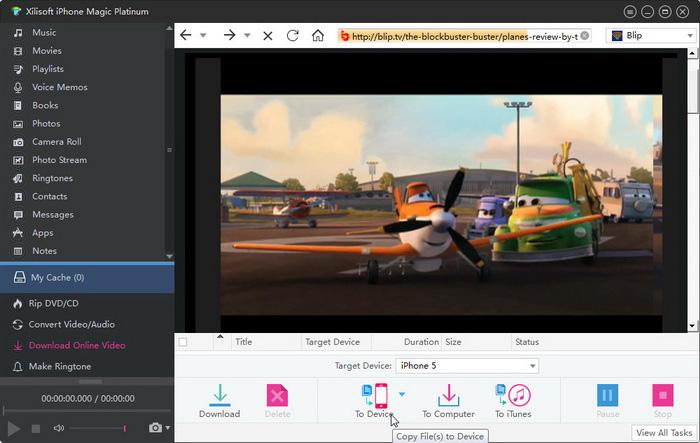The width and height of the screenshot is (700, 443).
Task: Tick the select-all checkbox in task list header
Action: (182, 342)
